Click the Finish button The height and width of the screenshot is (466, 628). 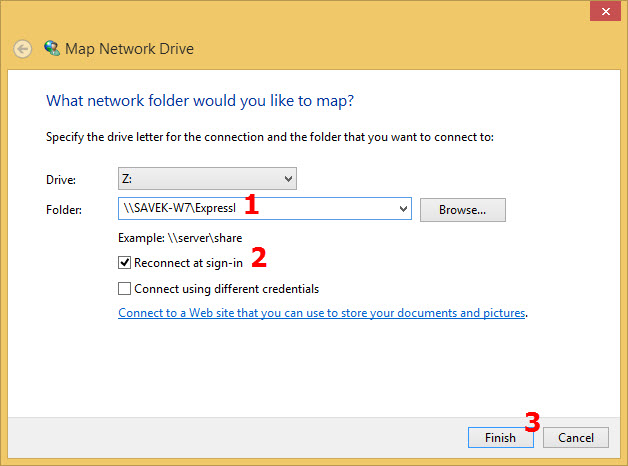pyautogui.click(x=501, y=438)
